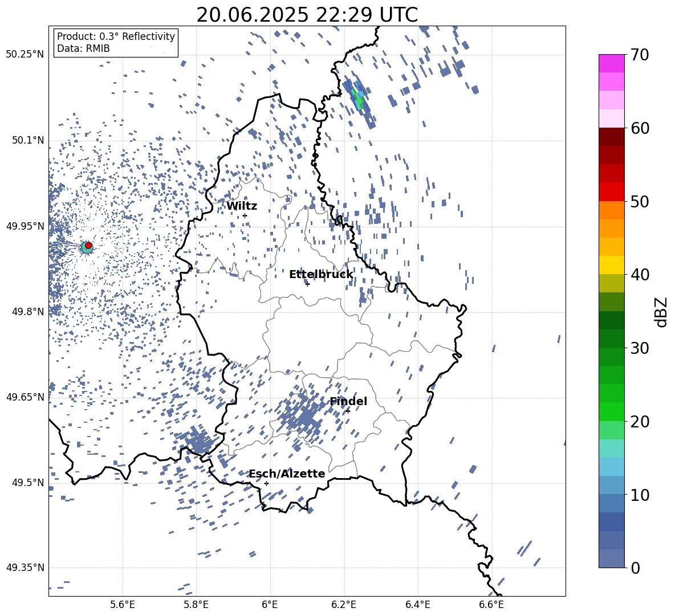Click the dark maroon swatch just below 60 dBZ

click(x=611, y=137)
